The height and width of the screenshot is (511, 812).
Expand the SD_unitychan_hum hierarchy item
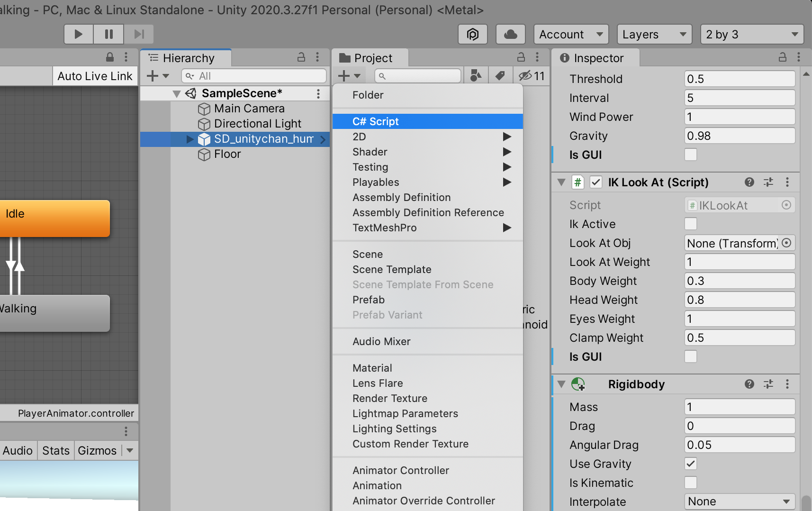pos(189,139)
